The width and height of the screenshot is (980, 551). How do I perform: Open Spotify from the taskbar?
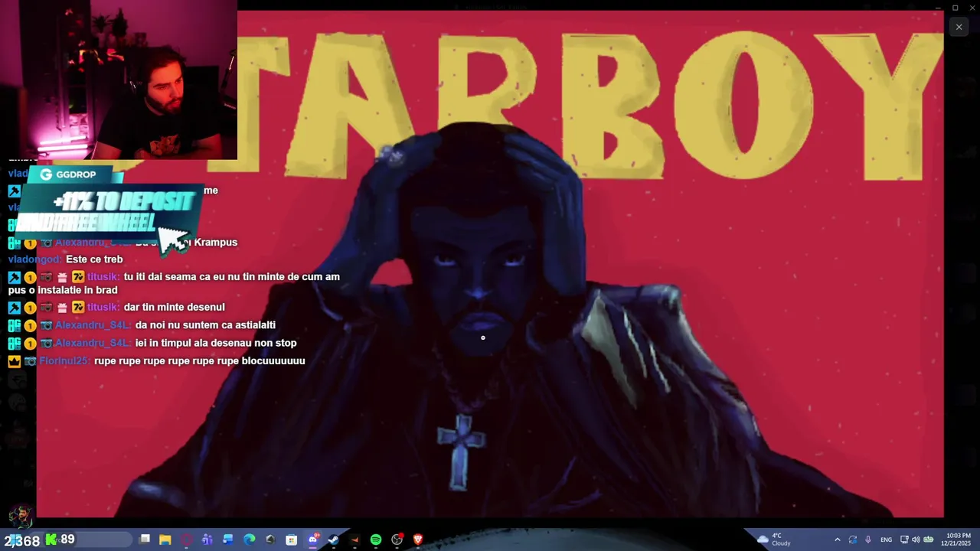coord(376,540)
